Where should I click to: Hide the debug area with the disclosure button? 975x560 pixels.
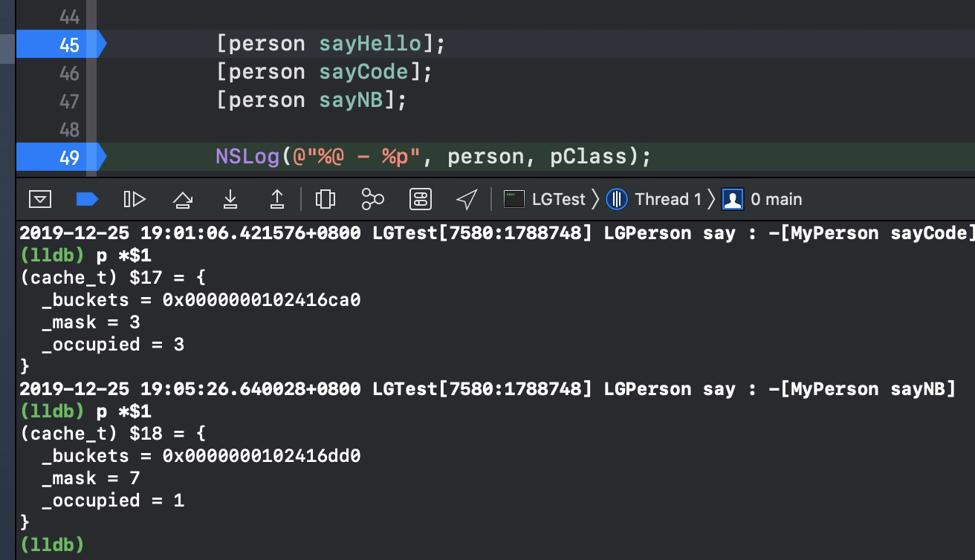pyautogui.click(x=40, y=199)
